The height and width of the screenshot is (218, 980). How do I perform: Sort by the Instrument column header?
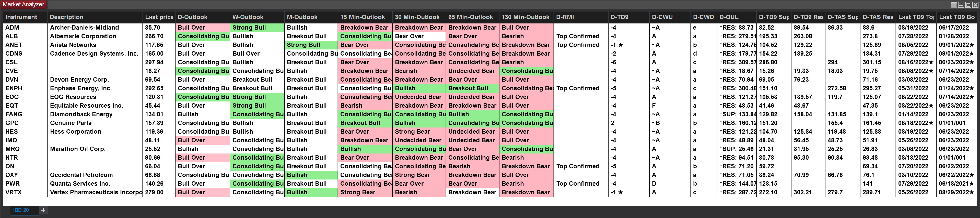[x=25, y=17]
